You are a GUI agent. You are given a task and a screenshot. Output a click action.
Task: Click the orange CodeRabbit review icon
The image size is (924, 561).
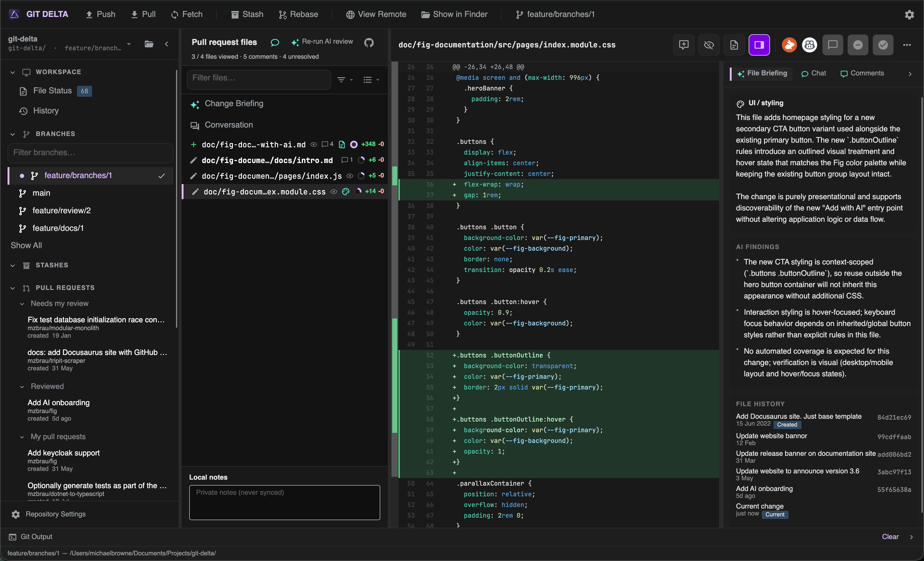789,45
